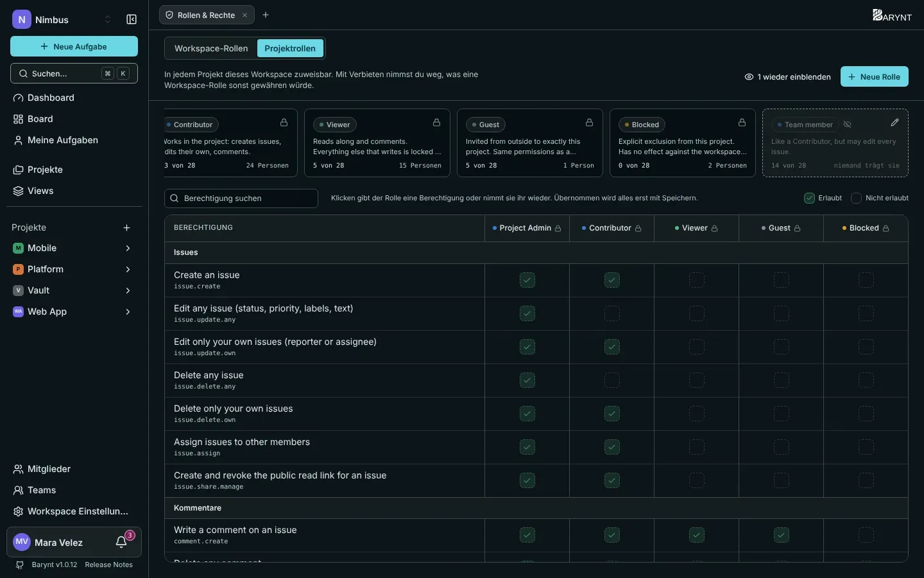
Task: Expand the Vault project
Action: pos(128,291)
